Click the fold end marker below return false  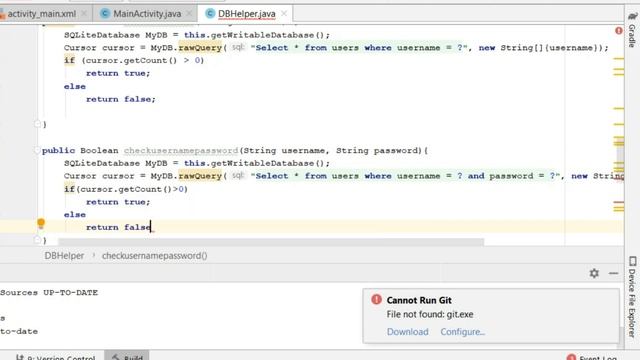37,240
